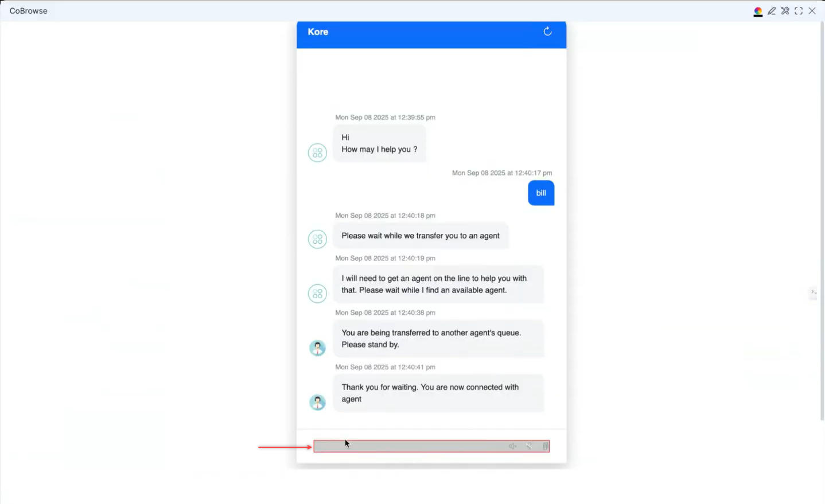The width and height of the screenshot is (825, 504).
Task: Close the CoBrowse window
Action: [x=812, y=11]
